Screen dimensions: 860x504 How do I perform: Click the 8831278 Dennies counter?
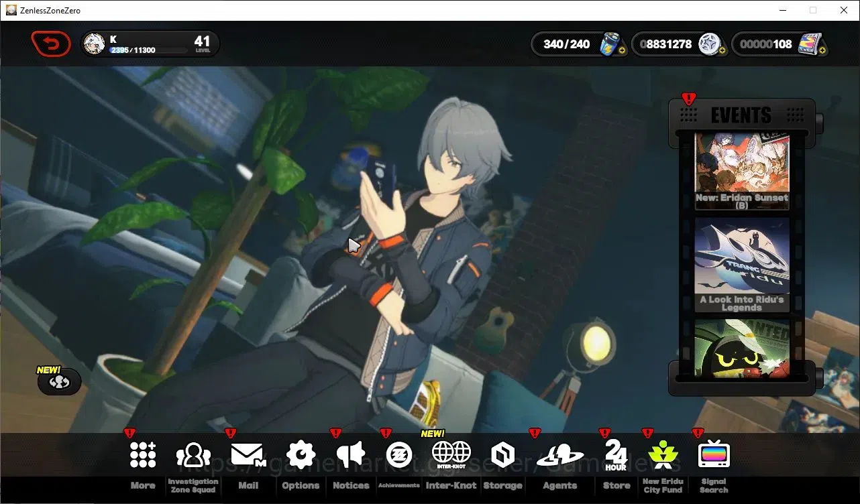(x=666, y=44)
